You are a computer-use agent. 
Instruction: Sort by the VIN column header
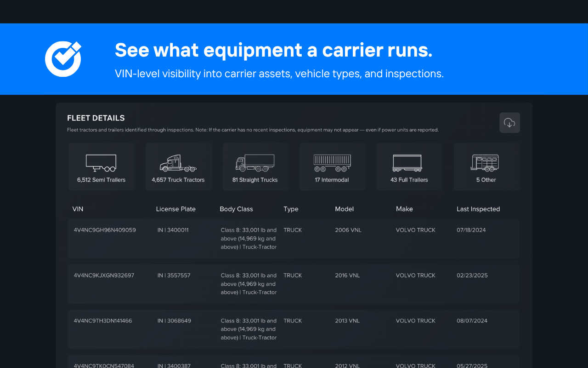78,209
